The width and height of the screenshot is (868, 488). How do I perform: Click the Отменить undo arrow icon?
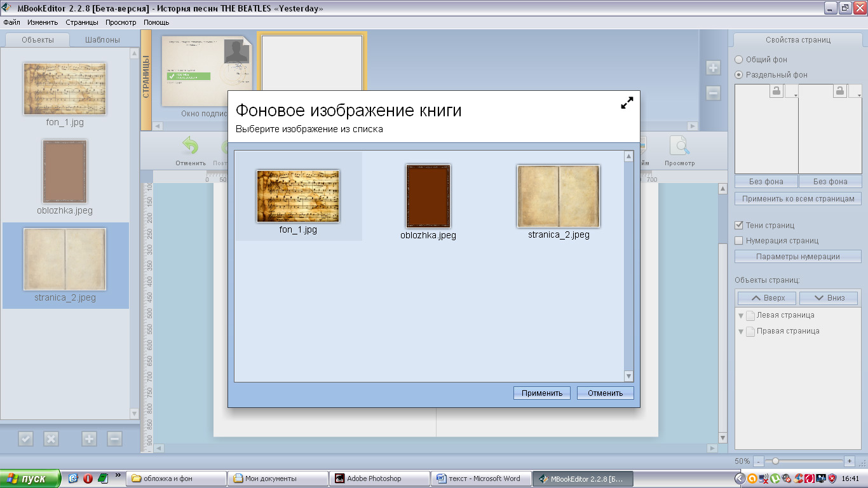tap(191, 147)
